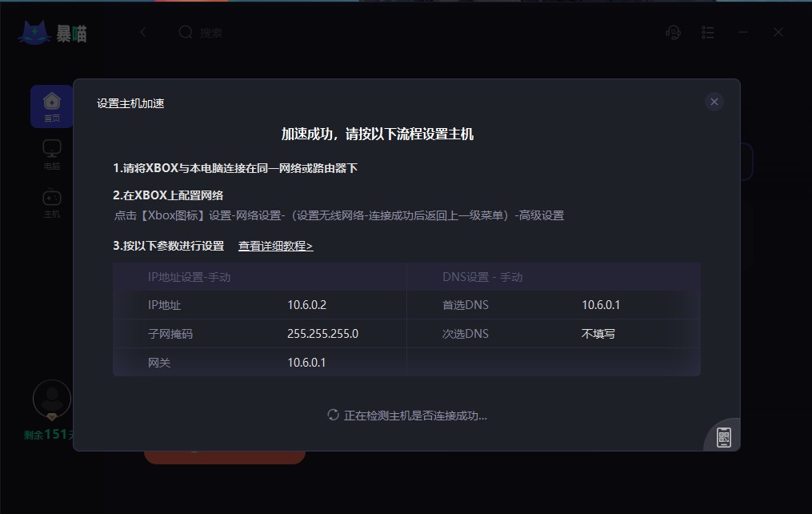Open the user avatar profile
This screenshot has width=812, height=514.
point(52,399)
